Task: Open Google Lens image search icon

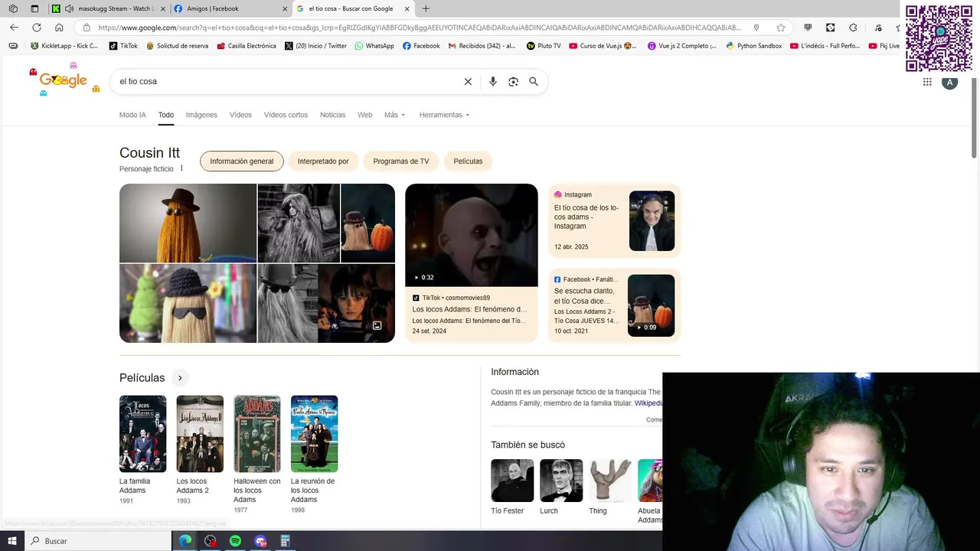Action: tap(513, 82)
